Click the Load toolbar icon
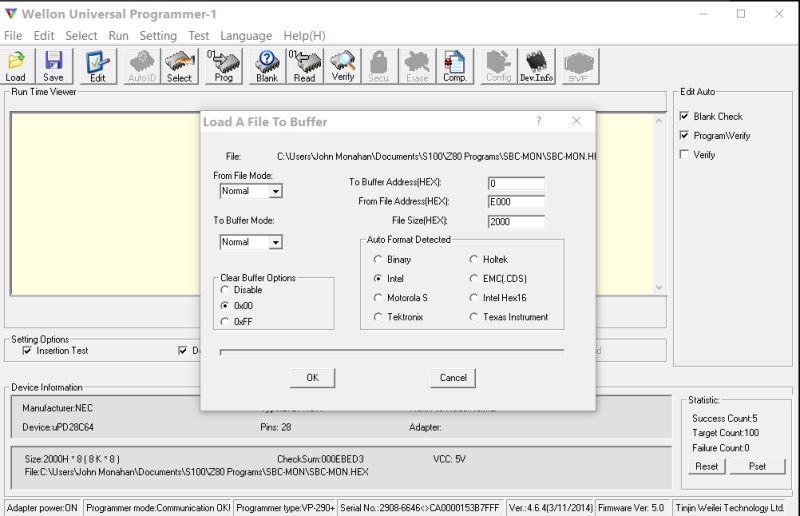The width and height of the screenshot is (800, 516). 16,66
